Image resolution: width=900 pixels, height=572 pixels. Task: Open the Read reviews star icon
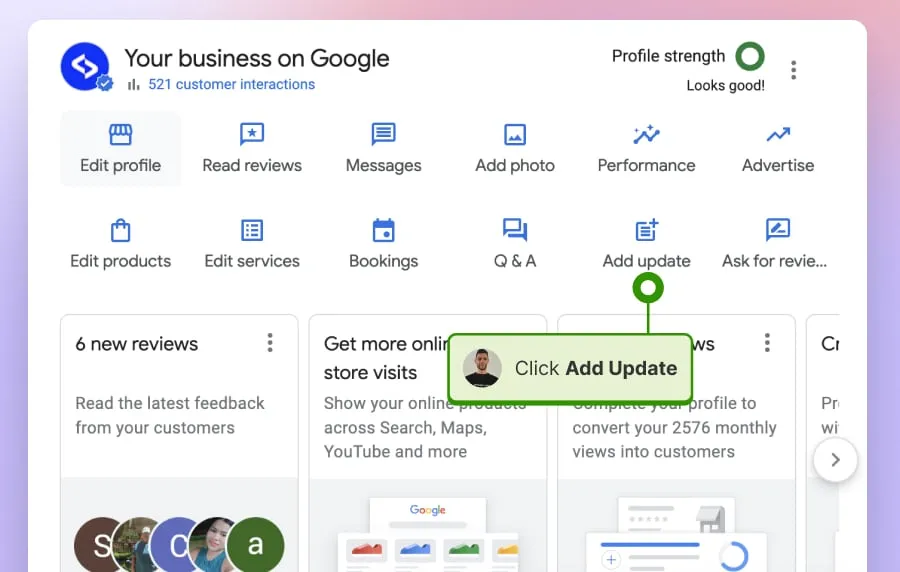[x=252, y=135]
